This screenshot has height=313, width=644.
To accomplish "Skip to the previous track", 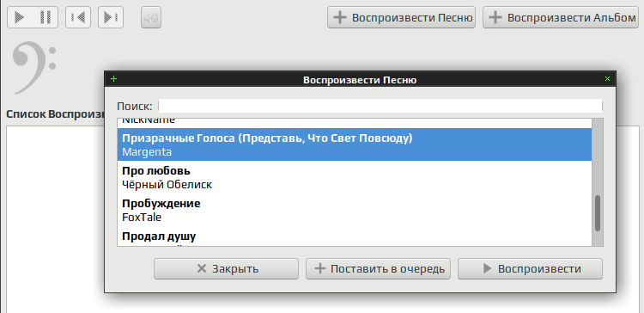I will 78,17.
